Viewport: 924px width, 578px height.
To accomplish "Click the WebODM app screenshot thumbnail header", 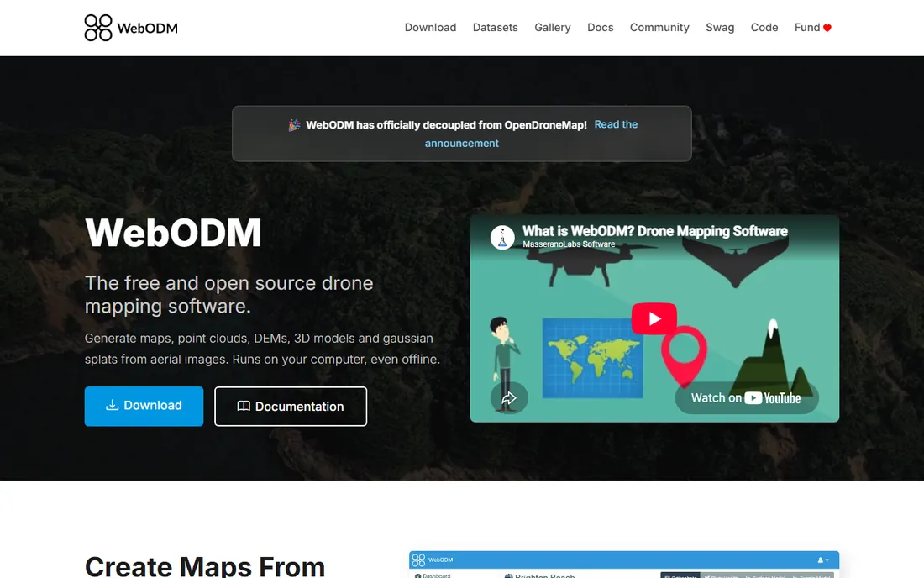I will pyautogui.click(x=624, y=560).
